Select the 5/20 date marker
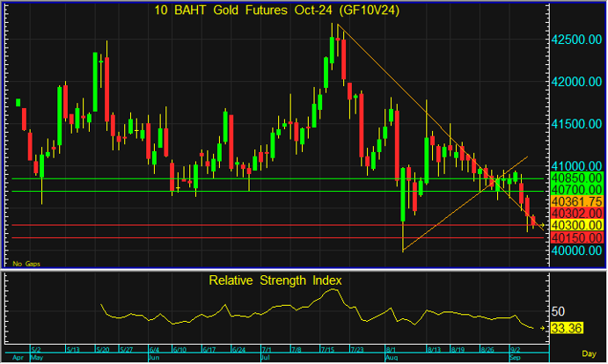The width and height of the screenshot is (608, 364). (102, 350)
